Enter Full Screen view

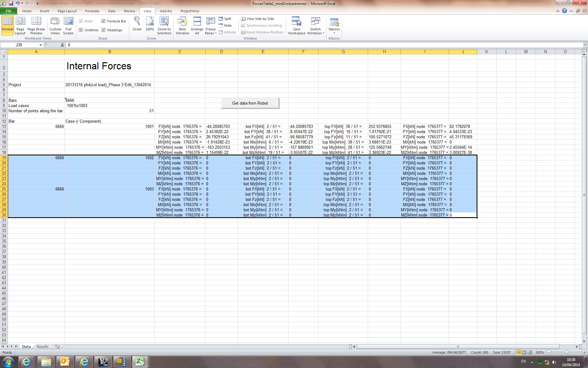pos(68,26)
